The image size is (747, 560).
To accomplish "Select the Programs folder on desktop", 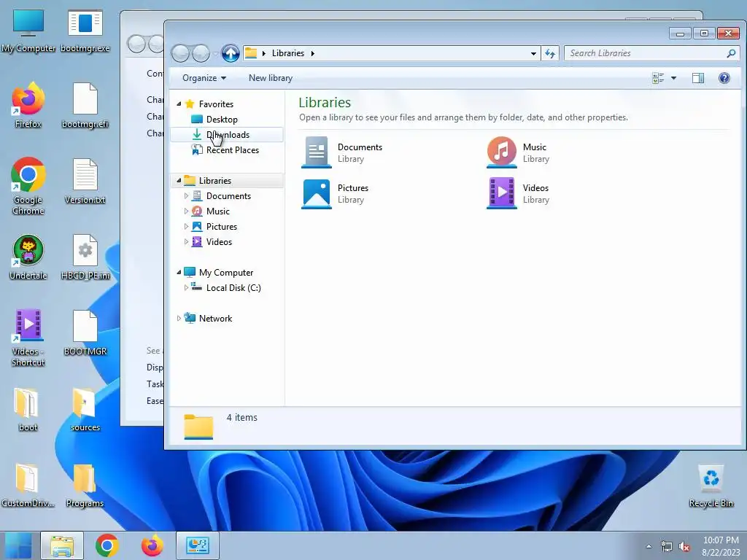I will point(85,486).
